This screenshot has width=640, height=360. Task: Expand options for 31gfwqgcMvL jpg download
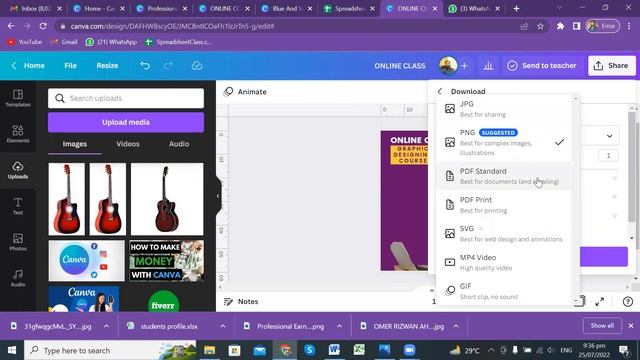pyautogui.click(x=106, y=326)
